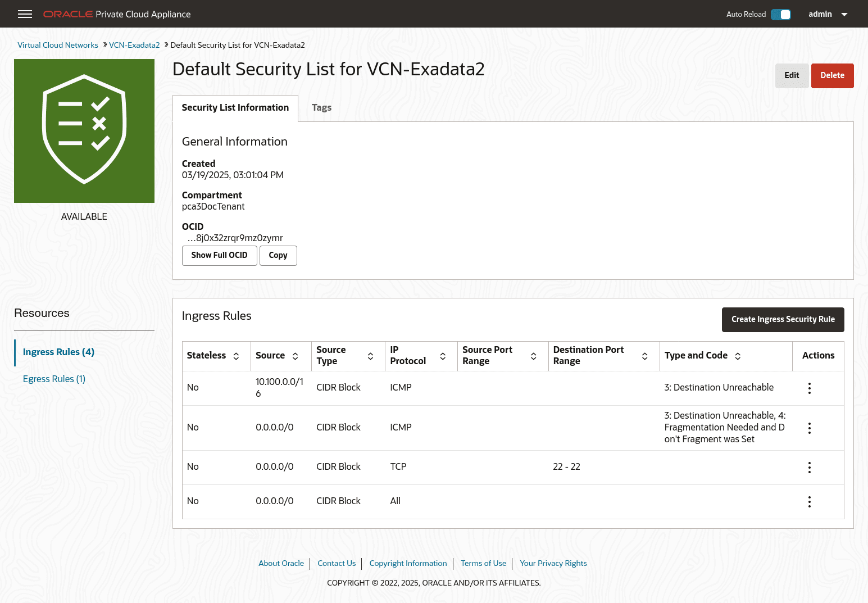Click the Edit button
This screenshot has width=868, height=603.
click(792, 75)
